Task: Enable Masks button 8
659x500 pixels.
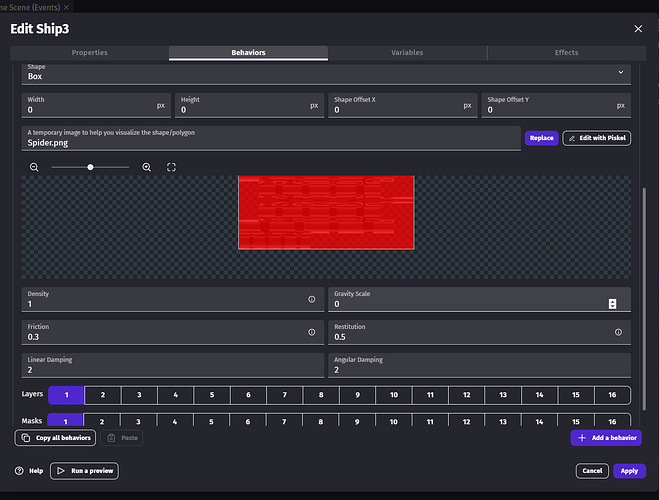Action: pyautogui.click(x=321, y=420)
